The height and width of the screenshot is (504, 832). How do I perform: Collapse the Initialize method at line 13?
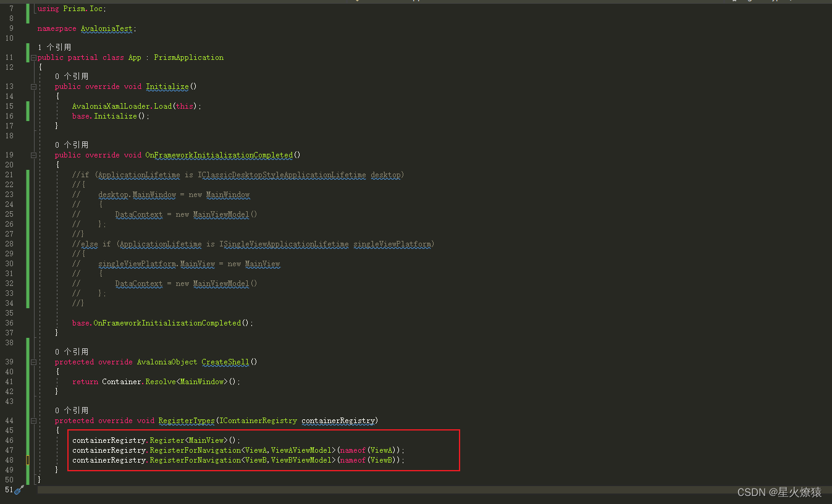[x=33, y=86]
